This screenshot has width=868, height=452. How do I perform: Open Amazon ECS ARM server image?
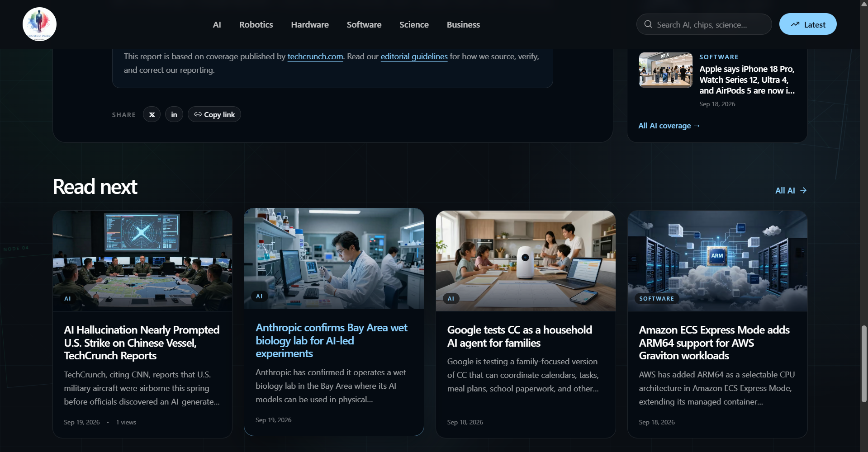tap(717, 261)
